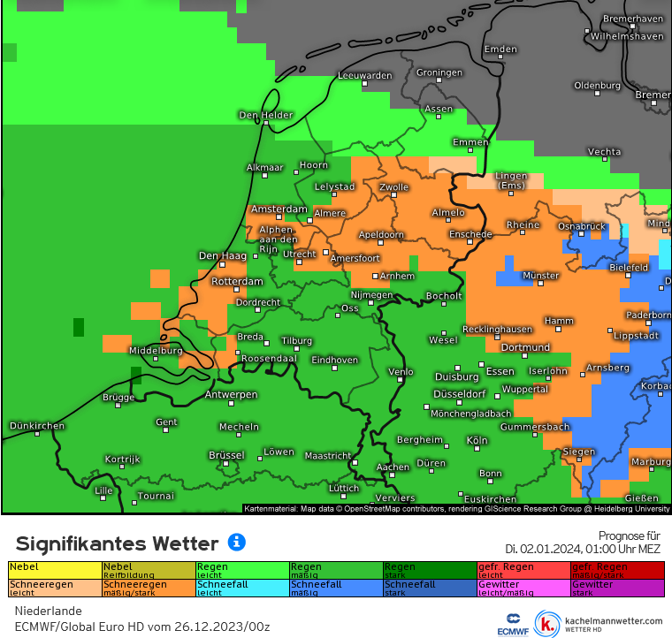
Task: Select the Nebel Reifbildung legend swatch
Action: tap(149, 570)
